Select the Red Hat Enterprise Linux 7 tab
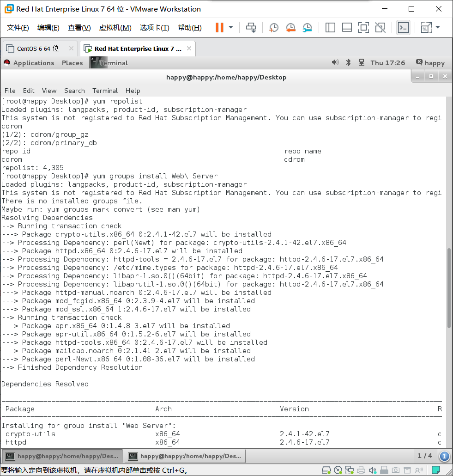 [x=138, y=49]
